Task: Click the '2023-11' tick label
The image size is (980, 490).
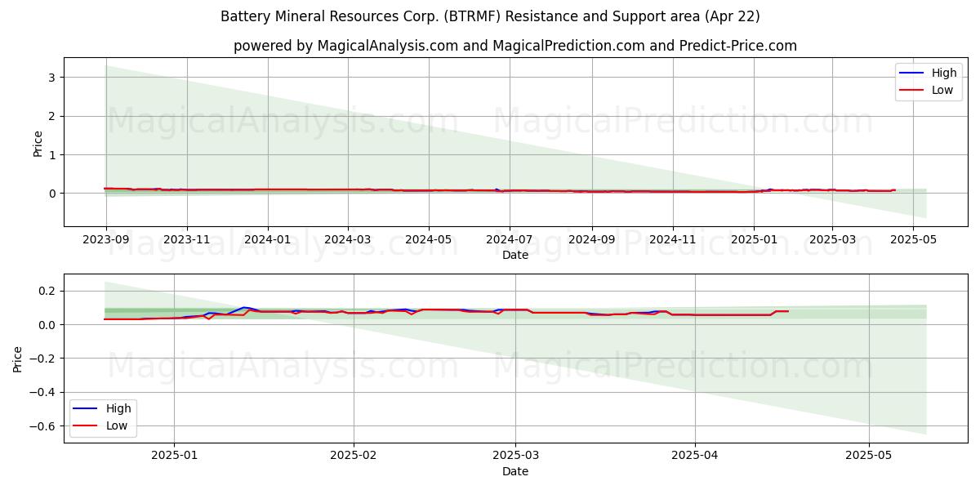Action: [187, 239]
